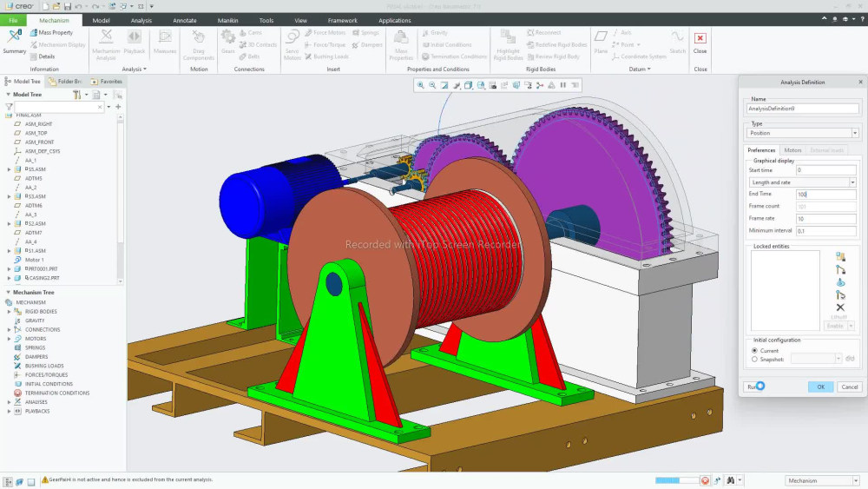The image size is (868, 489).
Task: Click the Save icon in quick access toolbar
Action: click(67, 7)
